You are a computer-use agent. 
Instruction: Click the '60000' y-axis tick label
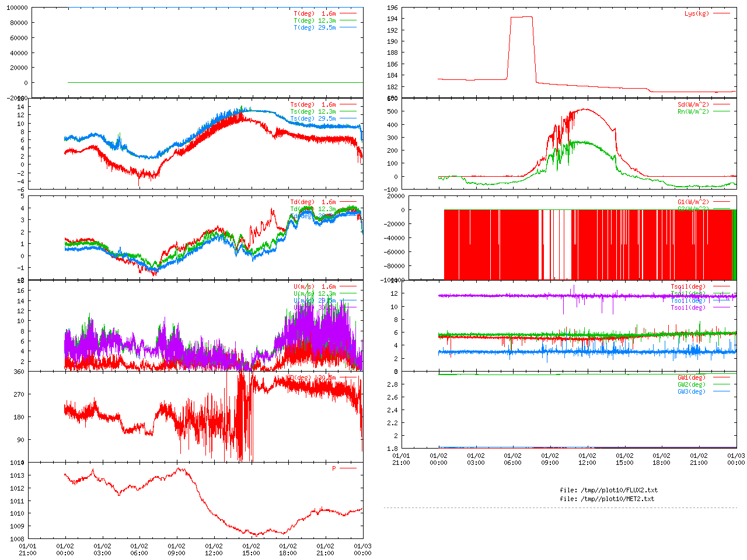coord(19,38)
